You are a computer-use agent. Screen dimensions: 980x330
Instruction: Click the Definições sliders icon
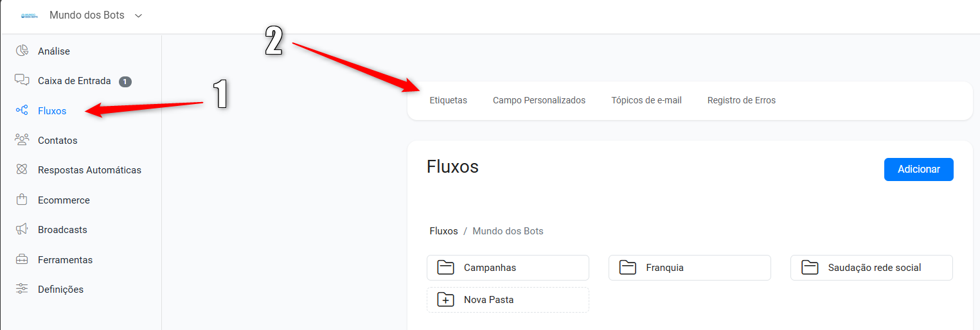coord(22,289)
